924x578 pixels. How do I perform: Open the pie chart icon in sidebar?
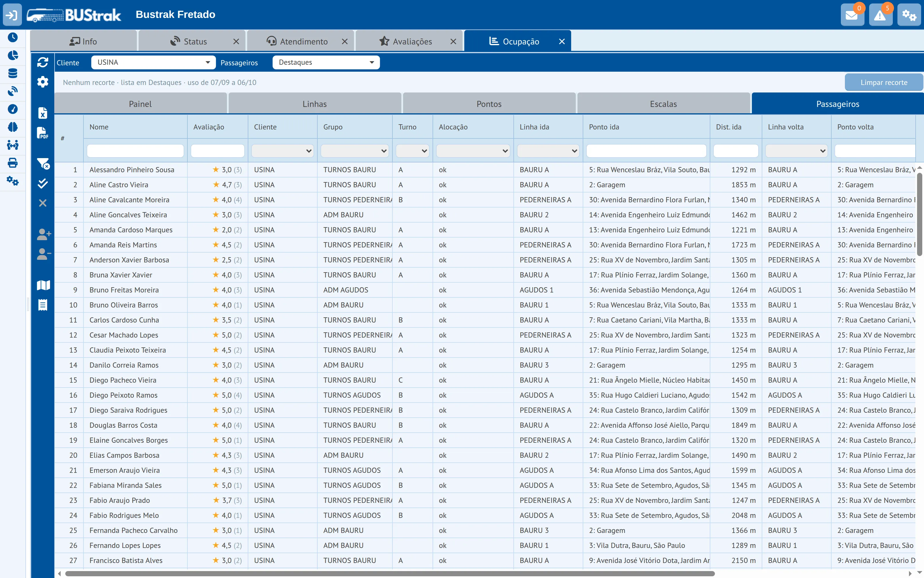[13, 55]
